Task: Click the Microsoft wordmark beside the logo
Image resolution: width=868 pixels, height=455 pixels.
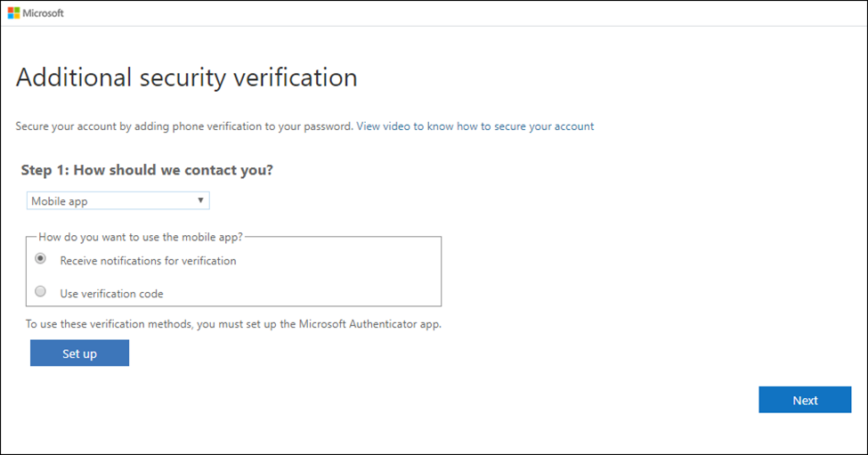Action: pos(44,13)
